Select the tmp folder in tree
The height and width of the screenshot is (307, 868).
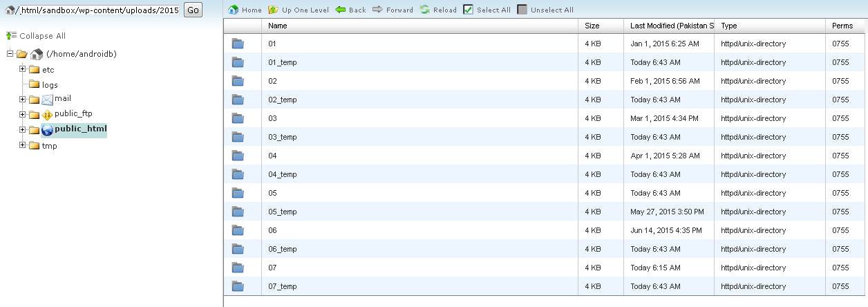point(49,146)
